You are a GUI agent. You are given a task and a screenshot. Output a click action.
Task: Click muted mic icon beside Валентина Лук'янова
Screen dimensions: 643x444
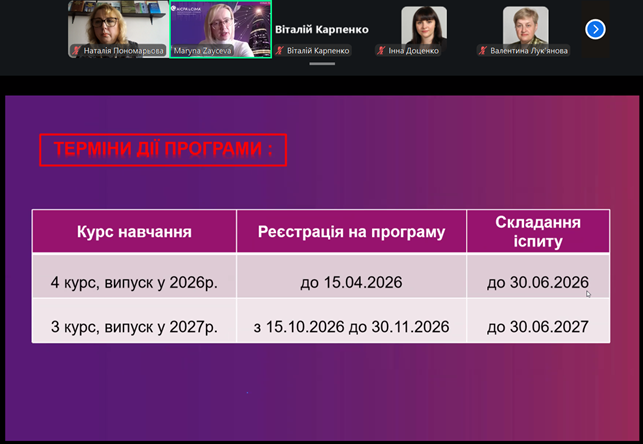[x=483, y=50]
